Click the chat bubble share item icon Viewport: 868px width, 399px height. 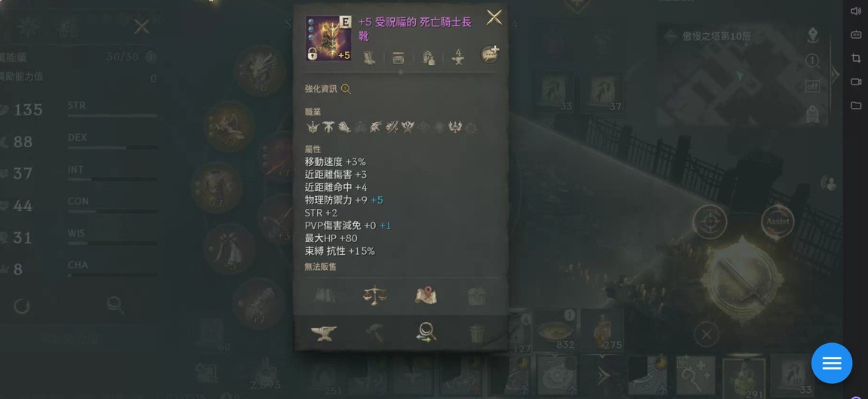489,54
